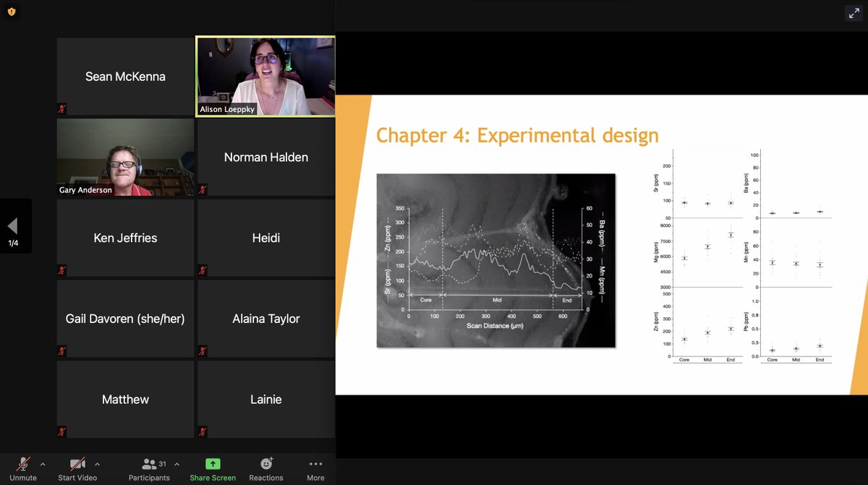Click the 'Gary Anderson' name label
Screen dimensions: 868x485
[x=85, y=190]
